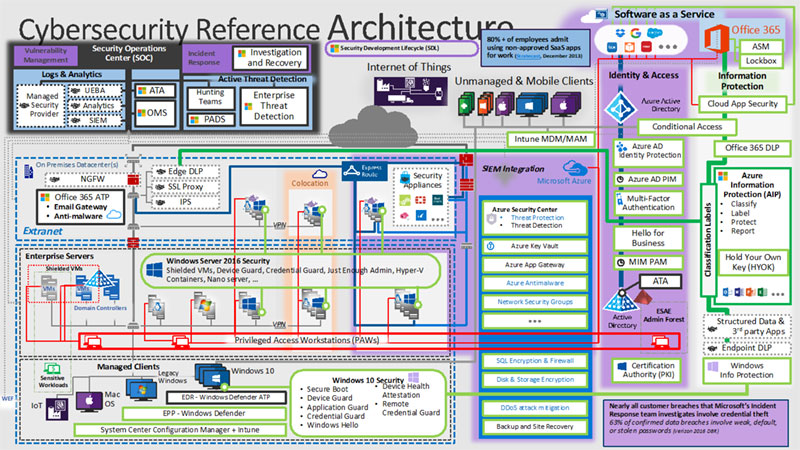Click the Azure Security Center shield icon
800x450 pixels.
point(491,219)
